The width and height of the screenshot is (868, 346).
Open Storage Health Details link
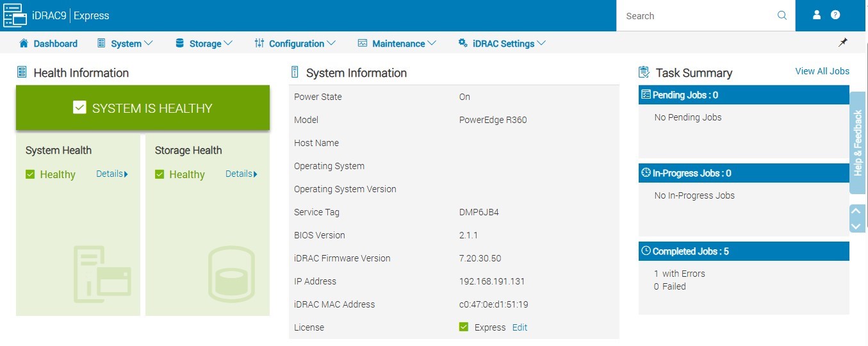(242, 174)
